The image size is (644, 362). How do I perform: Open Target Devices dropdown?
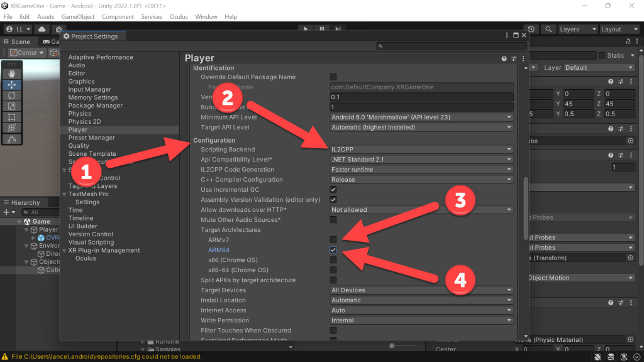[421, 290]
